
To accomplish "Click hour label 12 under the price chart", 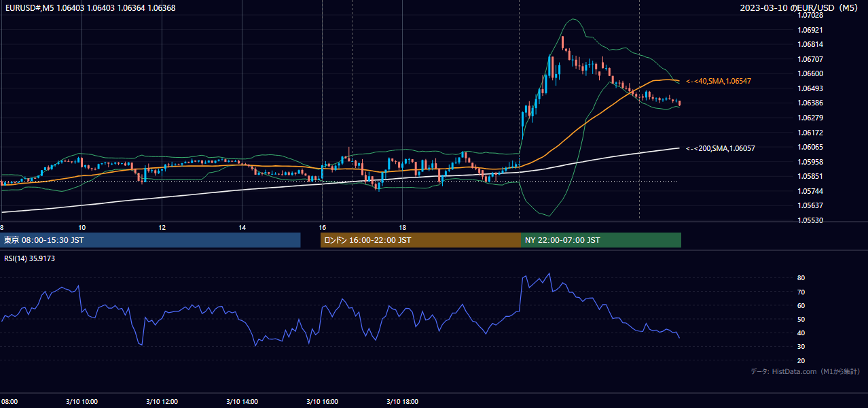I will [162, 227].
